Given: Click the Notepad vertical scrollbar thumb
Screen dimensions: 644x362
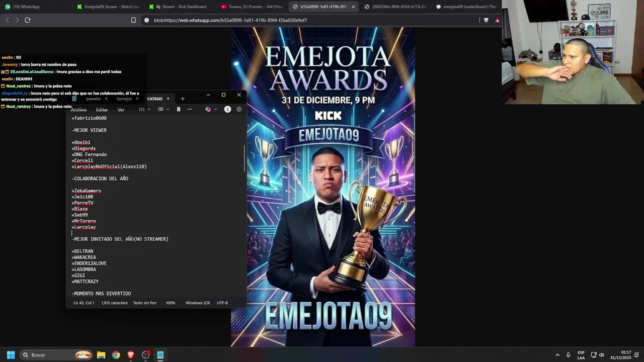Looking at the screenshot, I should tap(245, 158).
